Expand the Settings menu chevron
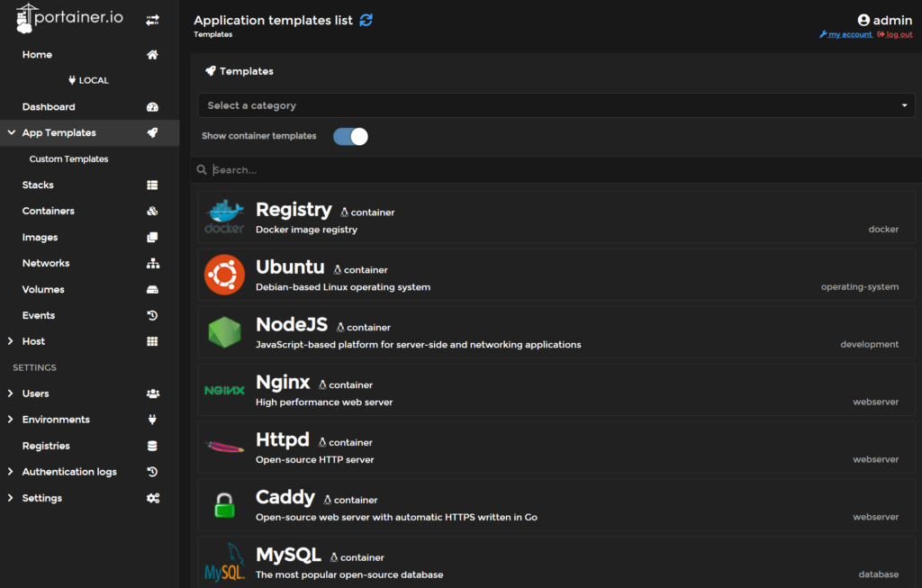 11,497
